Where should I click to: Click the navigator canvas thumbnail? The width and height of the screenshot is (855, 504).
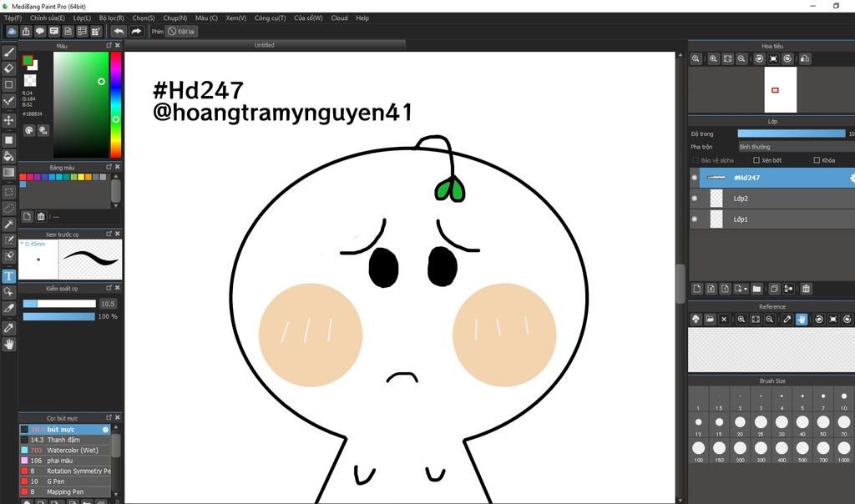coord(781,90)
